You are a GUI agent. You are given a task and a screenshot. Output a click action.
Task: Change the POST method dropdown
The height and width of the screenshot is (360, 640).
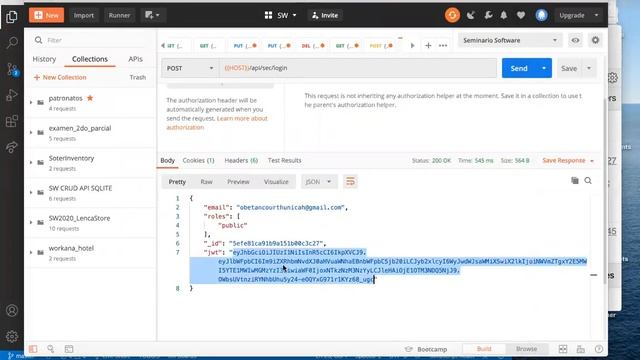click(x=189, y=68)
